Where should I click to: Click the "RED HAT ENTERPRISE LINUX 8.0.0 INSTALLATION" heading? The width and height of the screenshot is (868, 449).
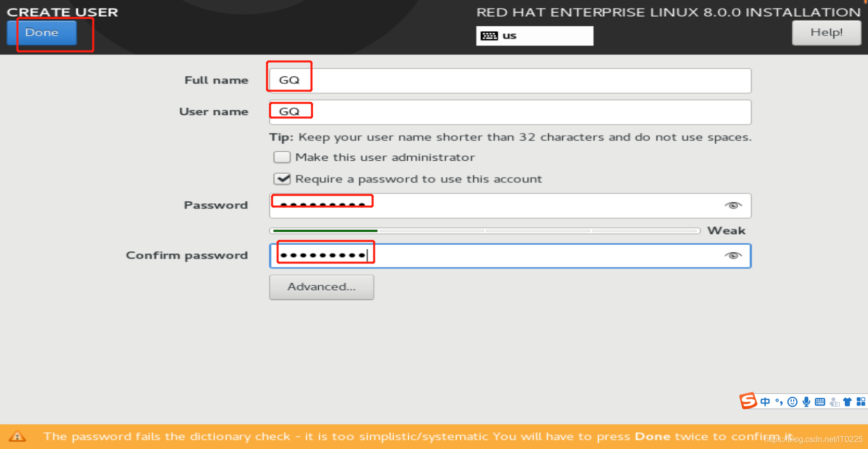(668, 12)
